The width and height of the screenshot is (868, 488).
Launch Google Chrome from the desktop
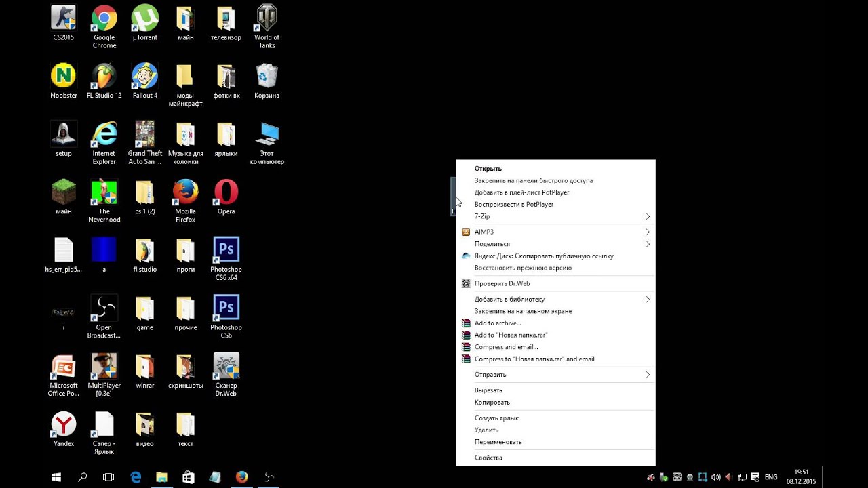click(104, 26)
